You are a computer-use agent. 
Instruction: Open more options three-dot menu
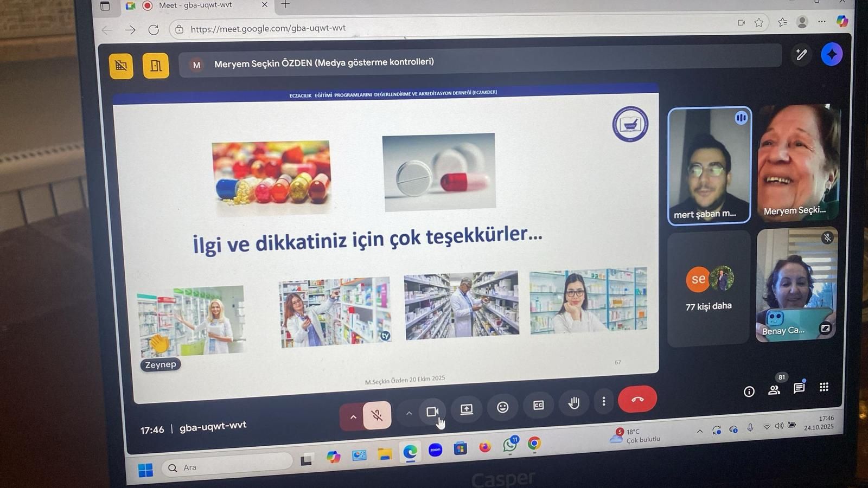point(604,401)
